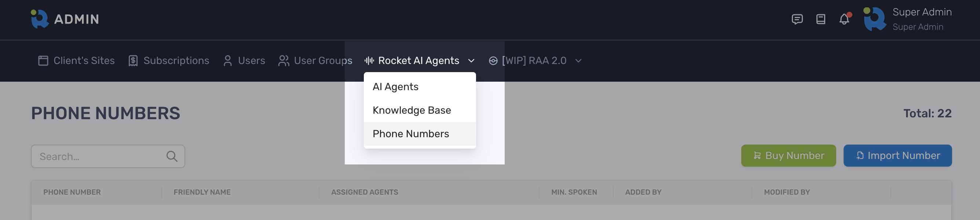Open Knowledge Base from the dropdown menu
This screenshot has width=980, height=220.
[x=412, y=110]
